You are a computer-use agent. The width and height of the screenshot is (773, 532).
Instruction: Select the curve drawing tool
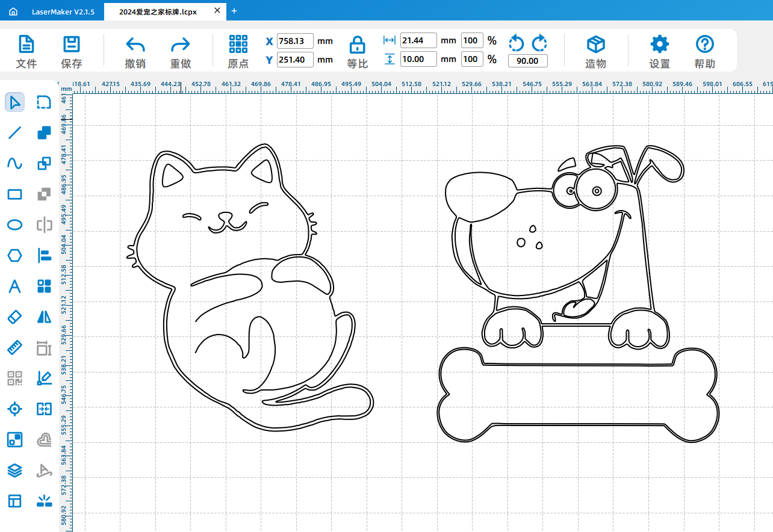click(15, 164)
